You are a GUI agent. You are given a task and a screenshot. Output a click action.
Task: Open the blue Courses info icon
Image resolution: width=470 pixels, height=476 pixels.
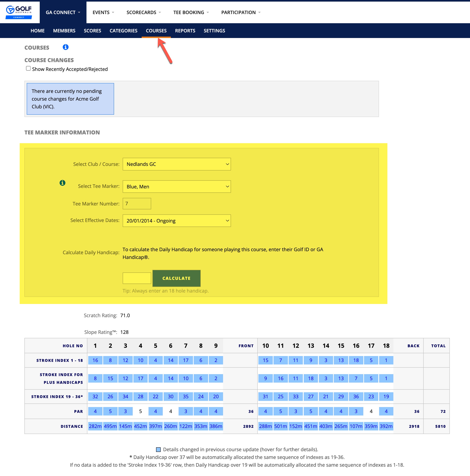click(66, 47)
